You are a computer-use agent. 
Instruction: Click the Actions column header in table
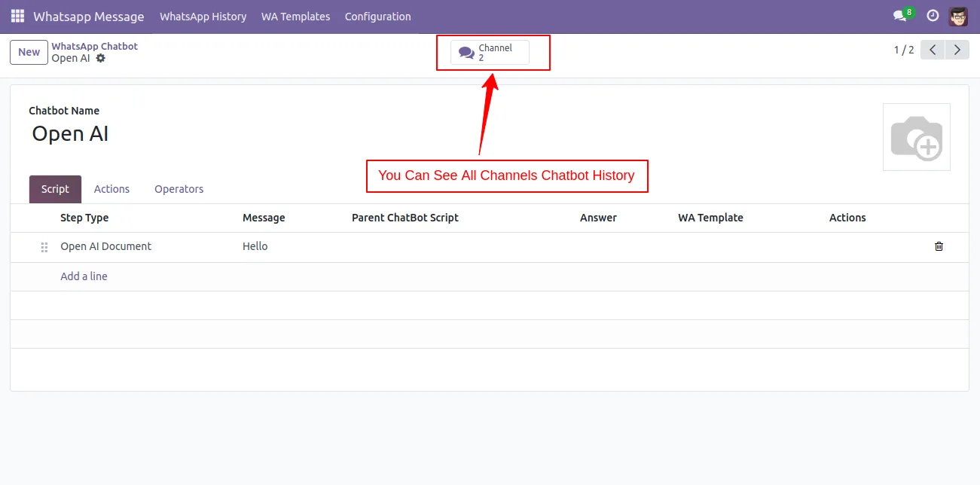[x=847, y=218]
